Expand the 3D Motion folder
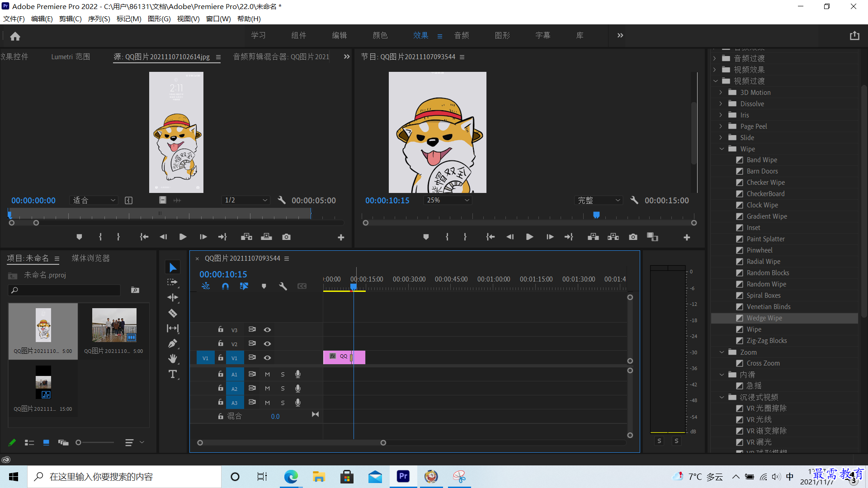Image resolution: width=868 pixels, height=488 pixels. (721, 92)
